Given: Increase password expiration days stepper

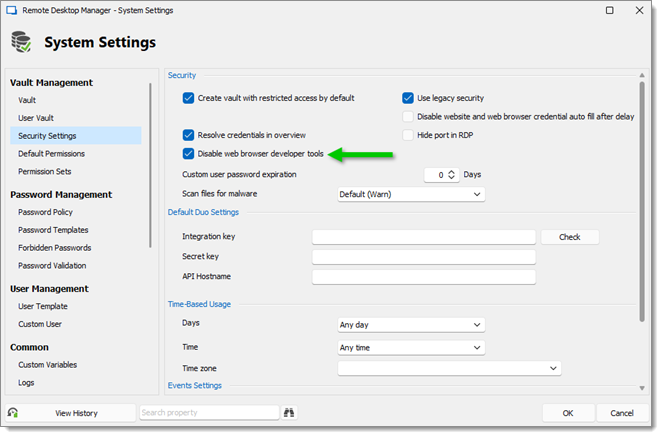Looking at the screenshot, I should [451, 171].
